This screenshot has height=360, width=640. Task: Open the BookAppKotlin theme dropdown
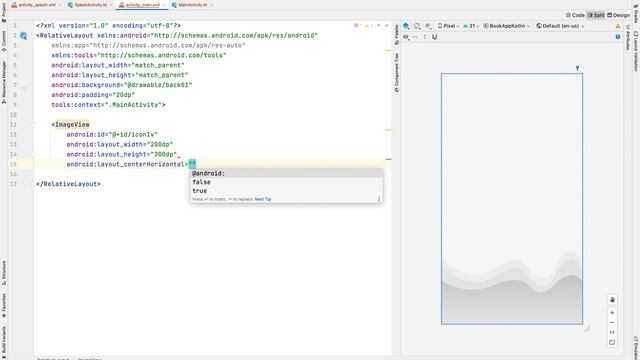tap(507, 26)
